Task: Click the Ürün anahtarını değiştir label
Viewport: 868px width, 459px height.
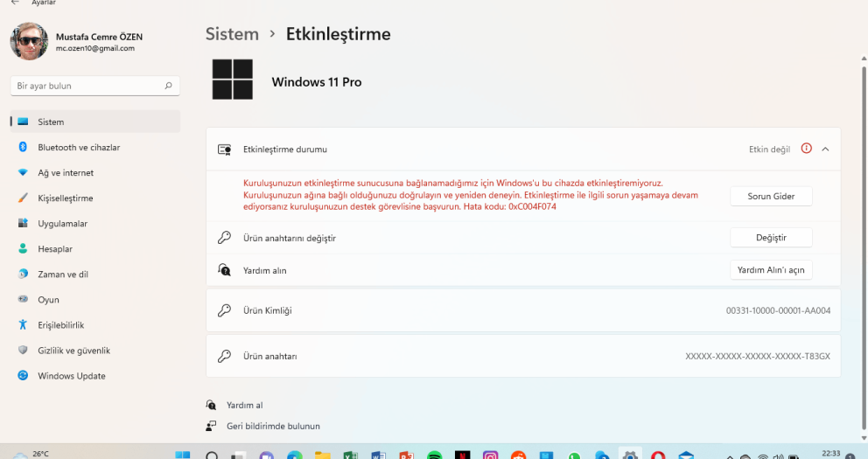Action: tap(290, 239)
